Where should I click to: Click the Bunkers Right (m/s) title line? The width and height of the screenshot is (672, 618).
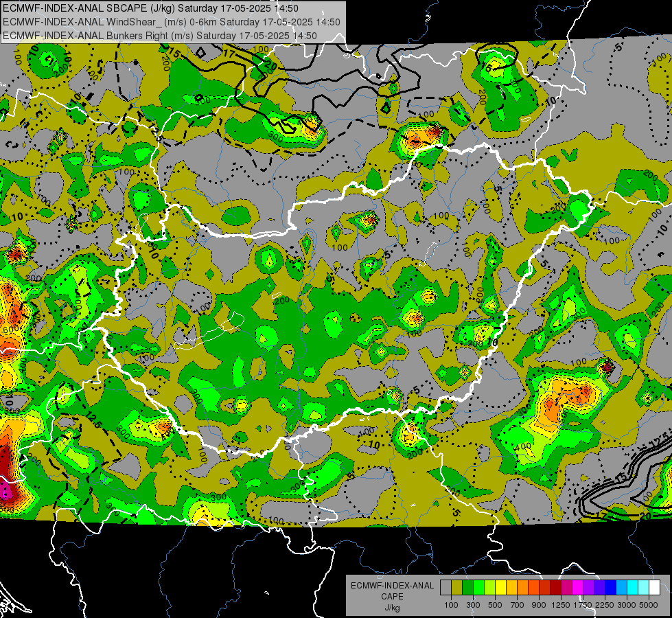[160, 36]
